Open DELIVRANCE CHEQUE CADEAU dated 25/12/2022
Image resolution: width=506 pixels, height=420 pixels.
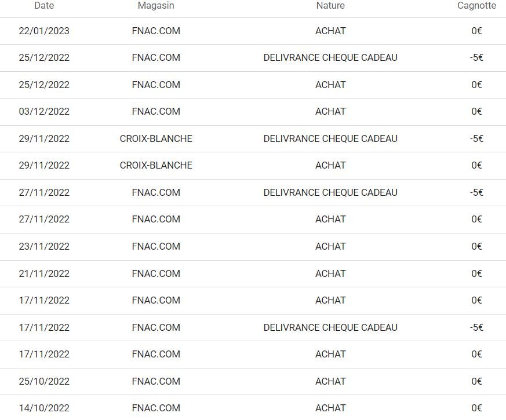pyautogui.click(x=330, y=58)
